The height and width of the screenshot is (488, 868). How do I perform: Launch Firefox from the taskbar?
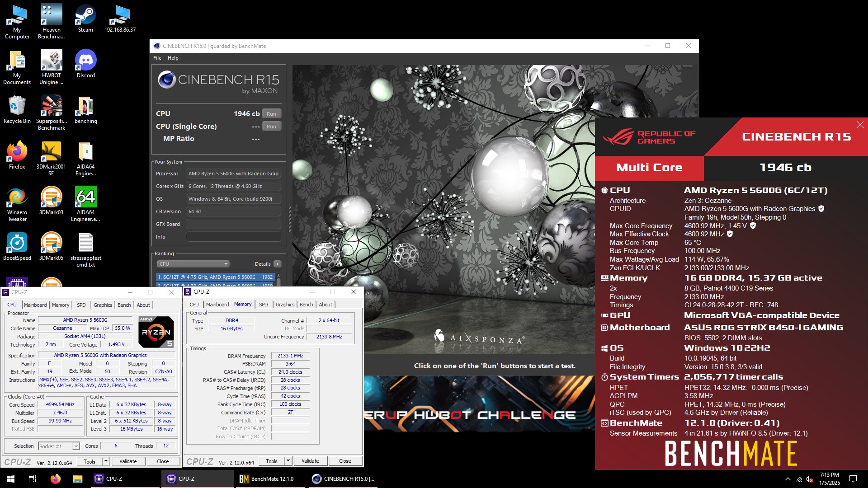[x=55, y=479]
